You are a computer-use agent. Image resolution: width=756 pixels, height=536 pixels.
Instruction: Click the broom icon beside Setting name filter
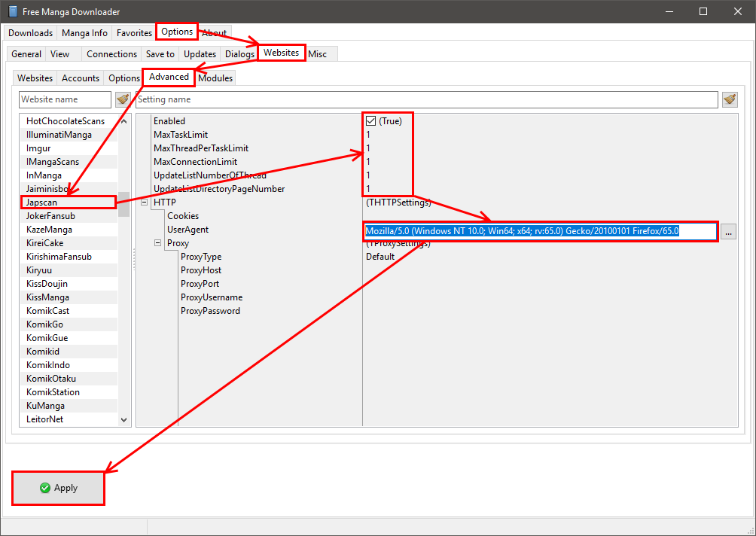pyautogui.click(x=730, y=100)
